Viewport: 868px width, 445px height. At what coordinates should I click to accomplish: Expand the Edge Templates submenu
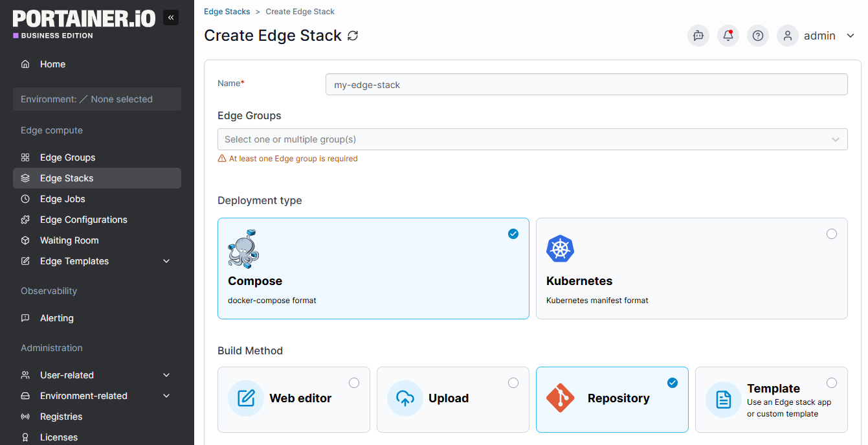166,261
